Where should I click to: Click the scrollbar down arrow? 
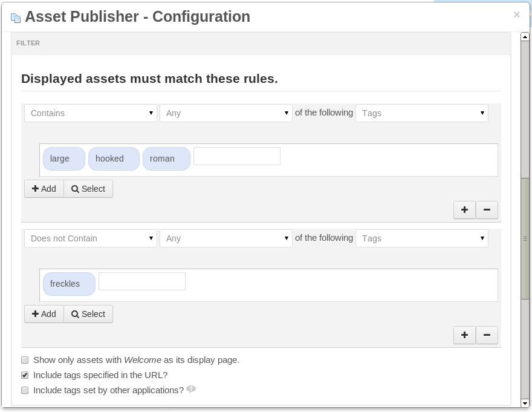(x=525, y=404)
